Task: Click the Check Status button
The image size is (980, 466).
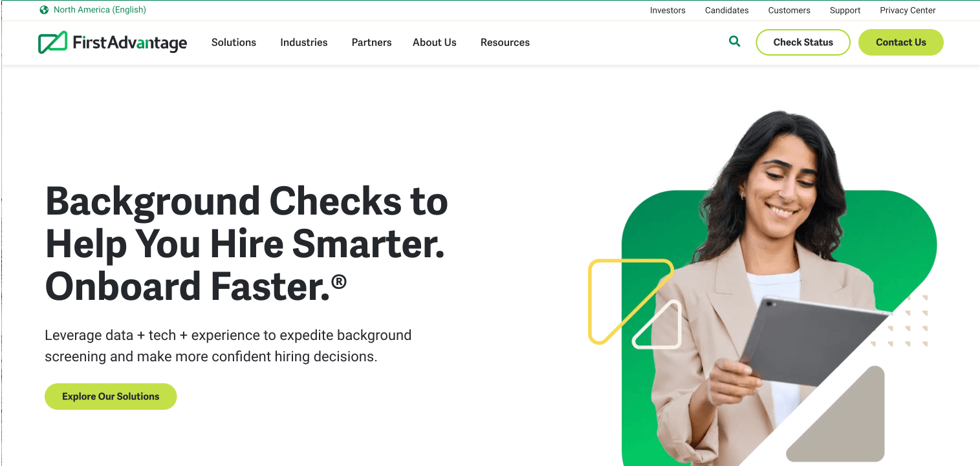Action: [x=803, y=42]
